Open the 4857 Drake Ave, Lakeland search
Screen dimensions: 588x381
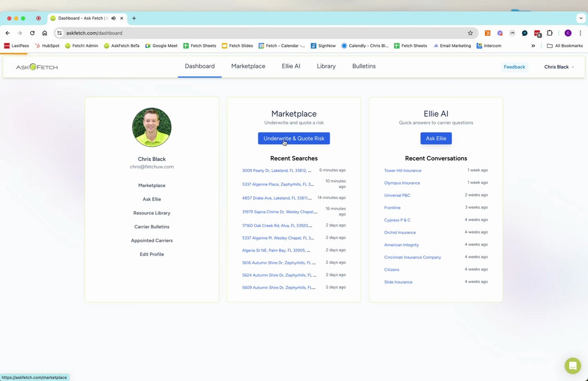pyautogui.click(x=277, y=198)
